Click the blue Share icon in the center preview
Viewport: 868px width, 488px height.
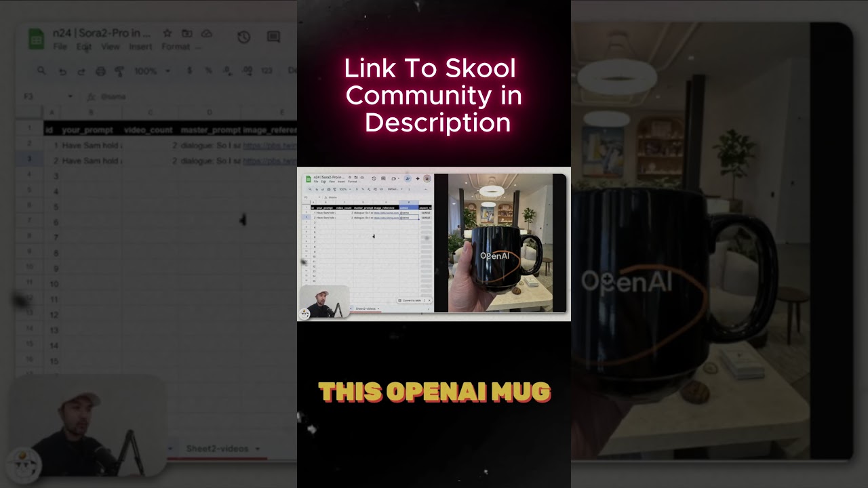408,179
